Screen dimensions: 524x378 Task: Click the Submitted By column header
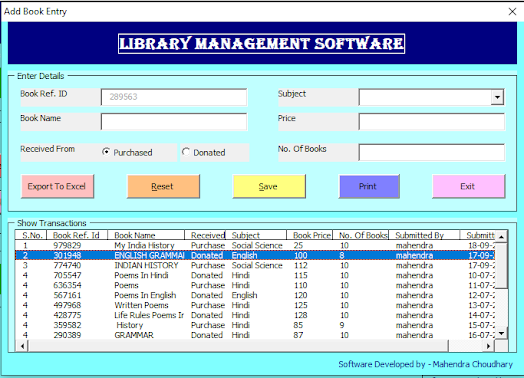click(424, 235)
